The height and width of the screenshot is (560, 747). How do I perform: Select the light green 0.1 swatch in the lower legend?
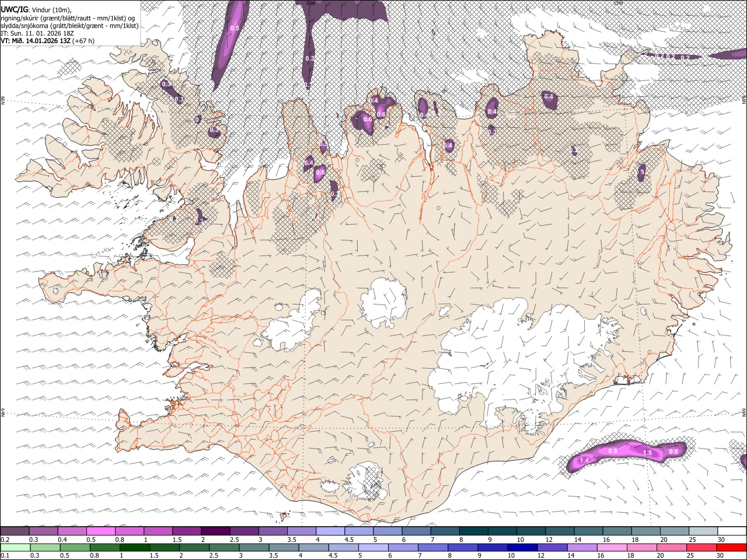[x=15, y=547]
